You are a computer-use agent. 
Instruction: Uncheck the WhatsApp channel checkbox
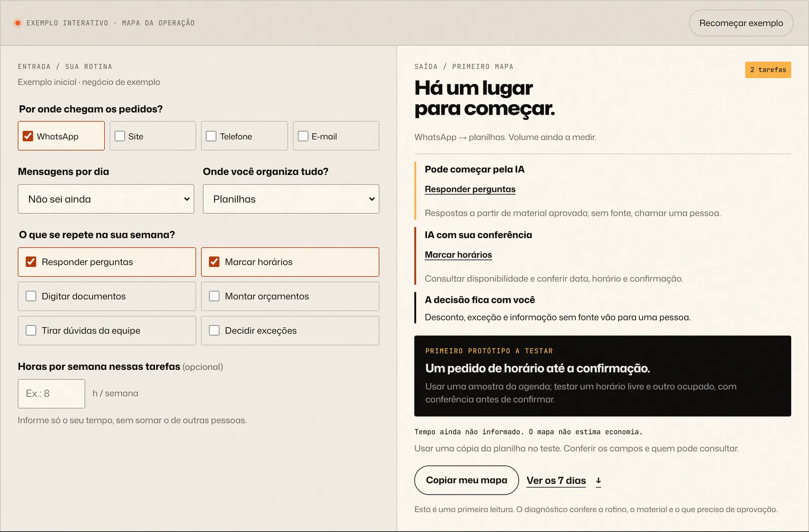tap(28, 136)
